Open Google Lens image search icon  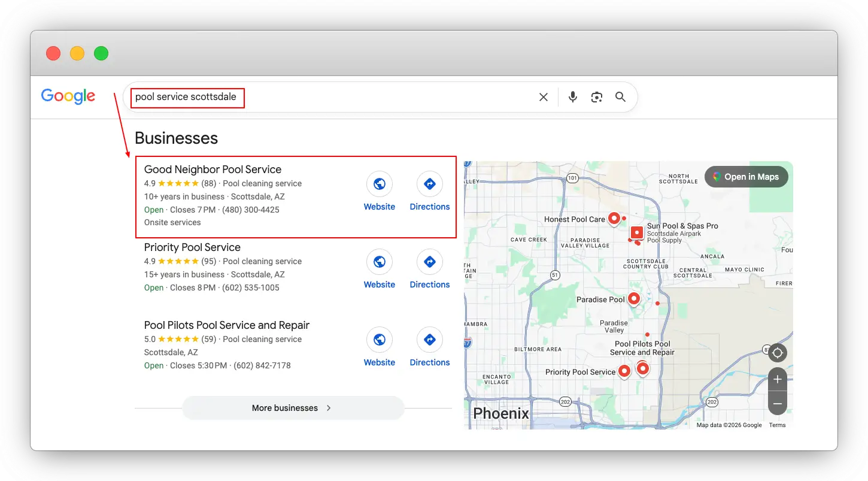pyautogui.click(x=597, y=97)
